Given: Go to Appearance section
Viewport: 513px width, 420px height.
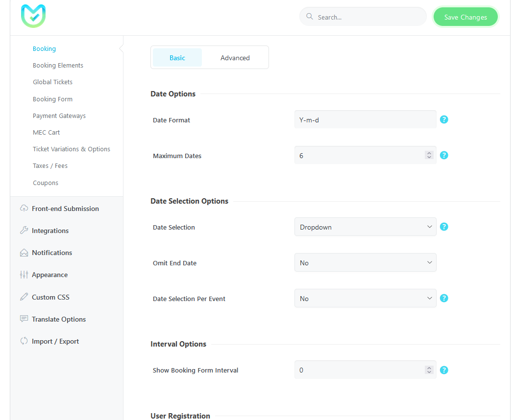Looking at the screenshot, I should tap(49, 275).
